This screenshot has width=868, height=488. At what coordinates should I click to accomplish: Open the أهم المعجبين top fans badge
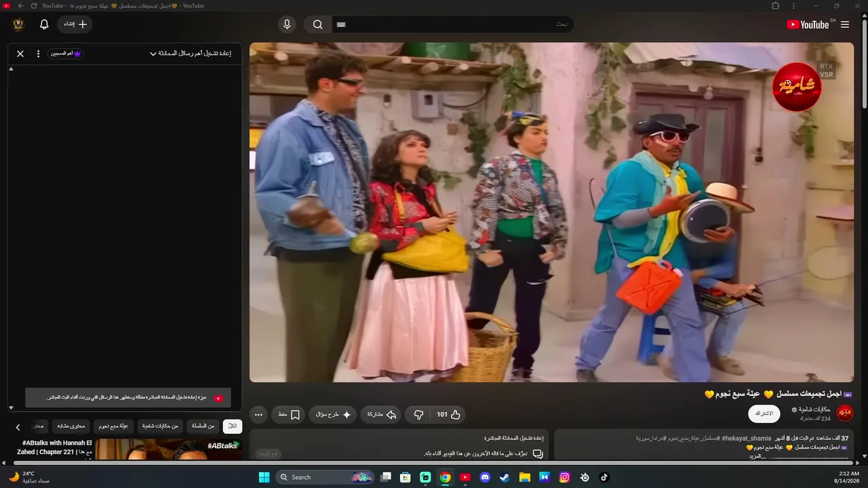tap(66, 54)
